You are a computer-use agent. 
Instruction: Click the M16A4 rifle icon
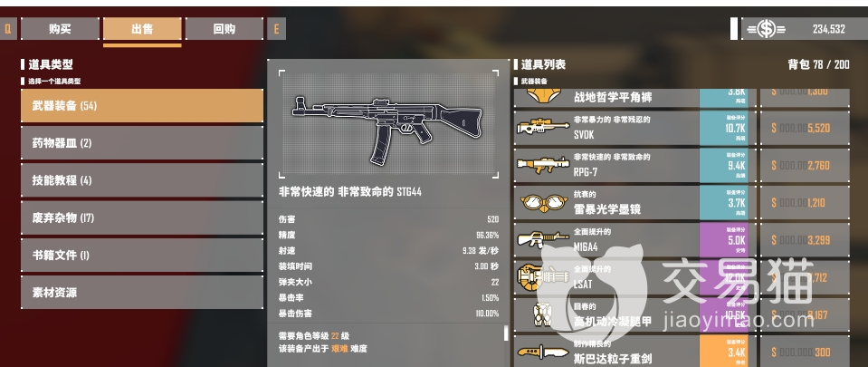click(542, 239)
